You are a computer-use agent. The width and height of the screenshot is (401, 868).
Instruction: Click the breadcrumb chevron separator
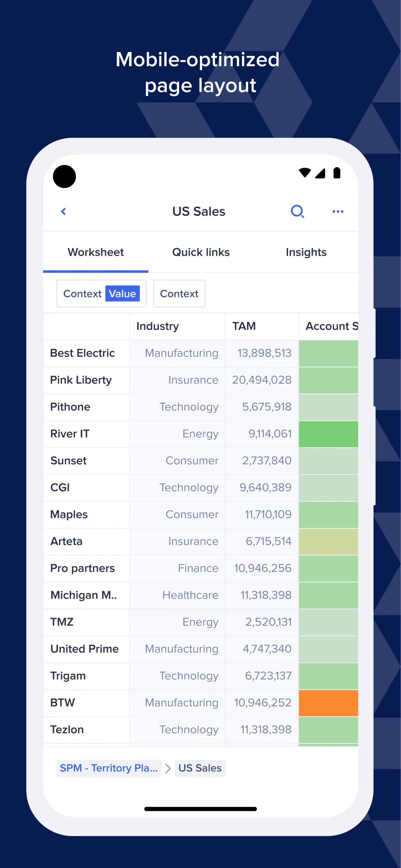click(168, 768)
